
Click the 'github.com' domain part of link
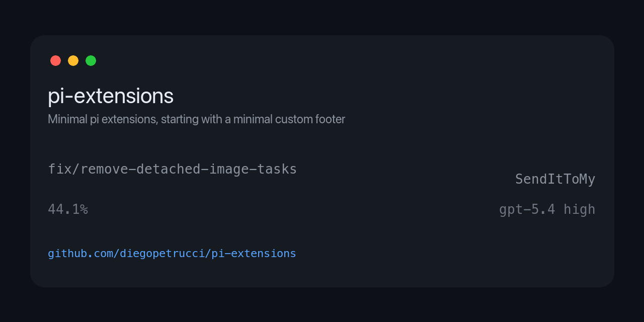click(80, 254)
